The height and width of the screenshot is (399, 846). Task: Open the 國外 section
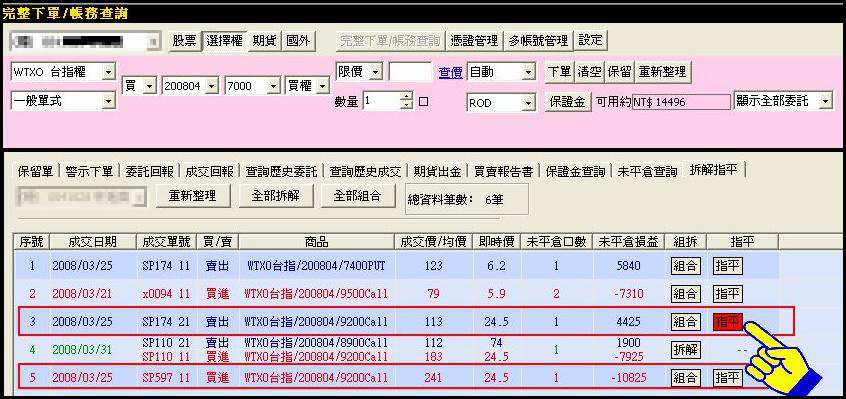tap(298, 41)
